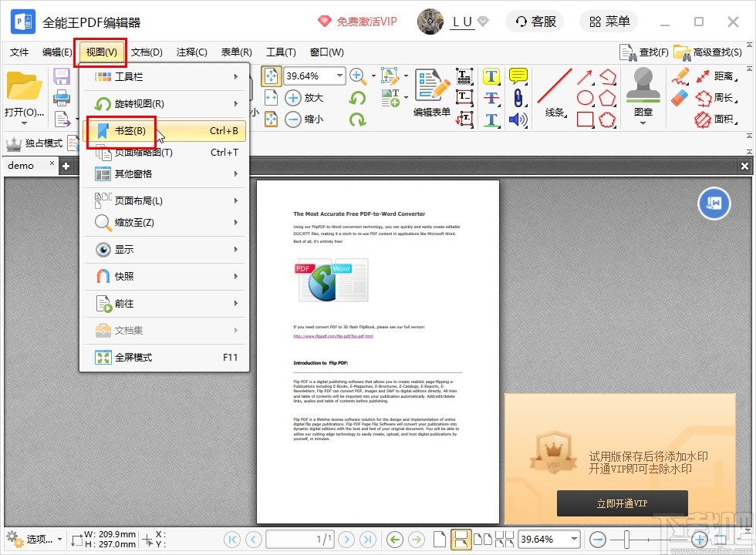Screen dimensions: 756x555
Task: Click 查找(F) search button
Action: click(643, 52)
